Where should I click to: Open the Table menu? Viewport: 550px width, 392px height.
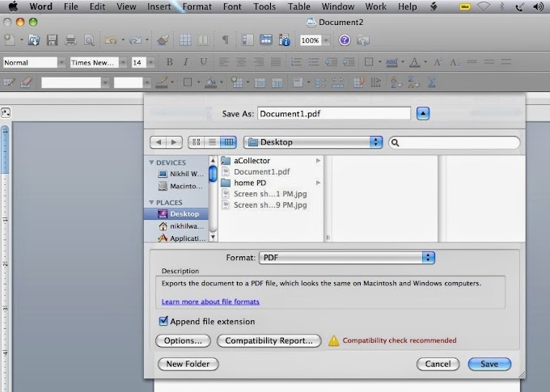click(298, 6)
